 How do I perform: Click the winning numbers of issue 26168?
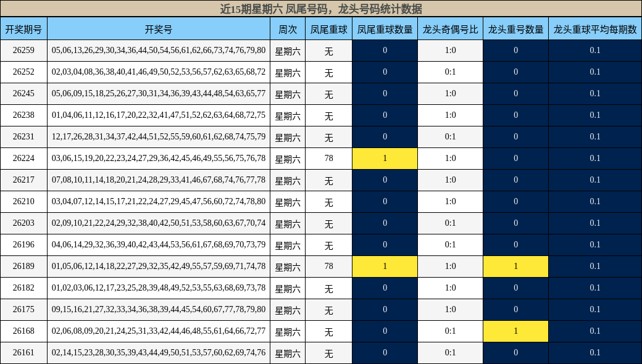pos(159,331)
